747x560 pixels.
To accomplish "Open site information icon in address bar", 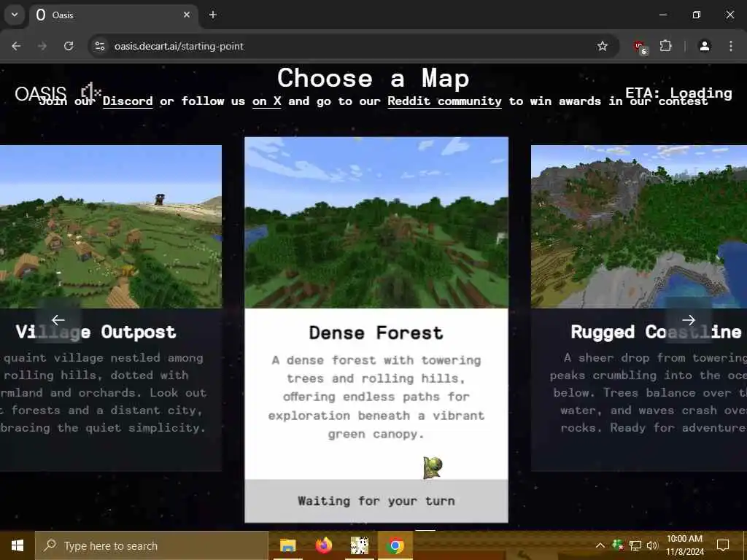I will [x=99, y=46].
